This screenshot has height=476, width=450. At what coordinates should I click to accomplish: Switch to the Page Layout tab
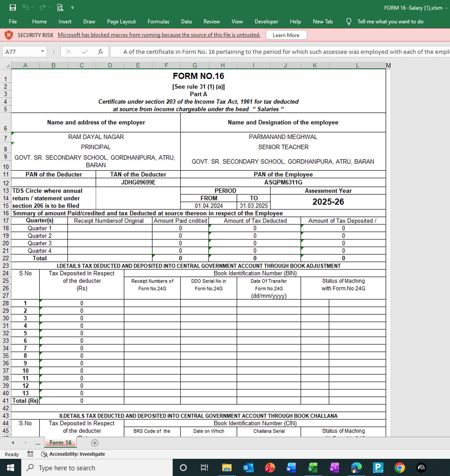121,22
